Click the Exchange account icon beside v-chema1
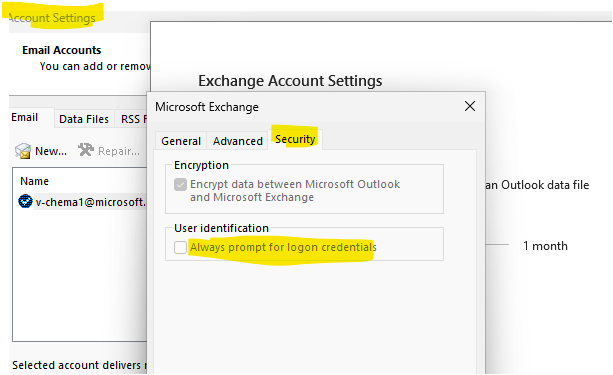Screen dimensions: 613x375 25,201
